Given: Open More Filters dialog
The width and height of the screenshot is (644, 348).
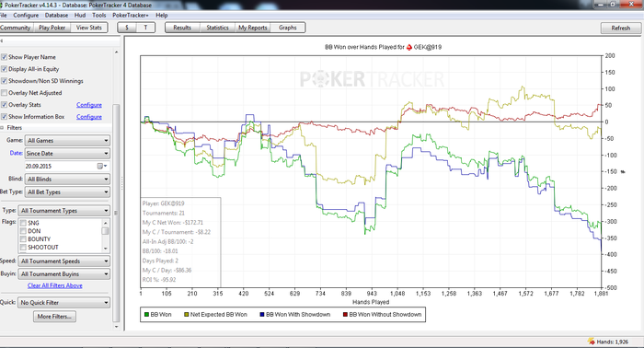Looking at the screenshot, I should point(54,317).
